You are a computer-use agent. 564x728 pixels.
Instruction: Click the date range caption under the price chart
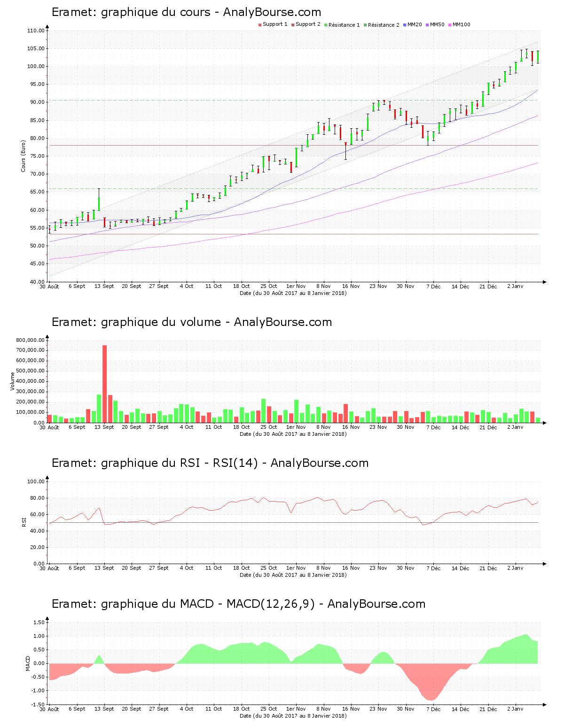pyautogui.click(x=293, y=293)
